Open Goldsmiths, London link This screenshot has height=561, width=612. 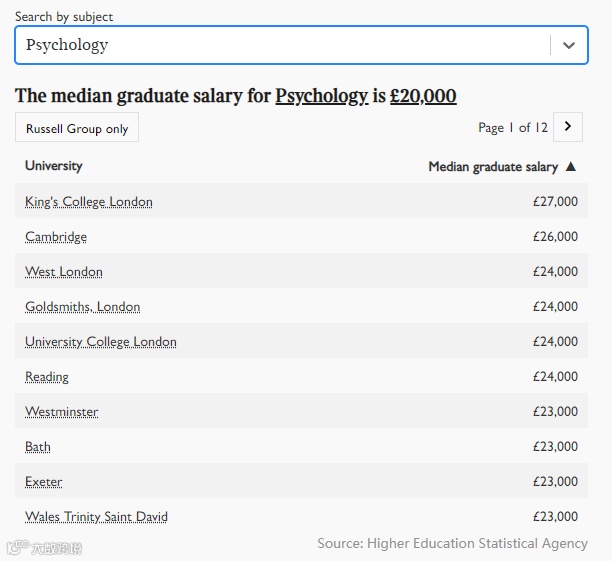pos(83,307)
